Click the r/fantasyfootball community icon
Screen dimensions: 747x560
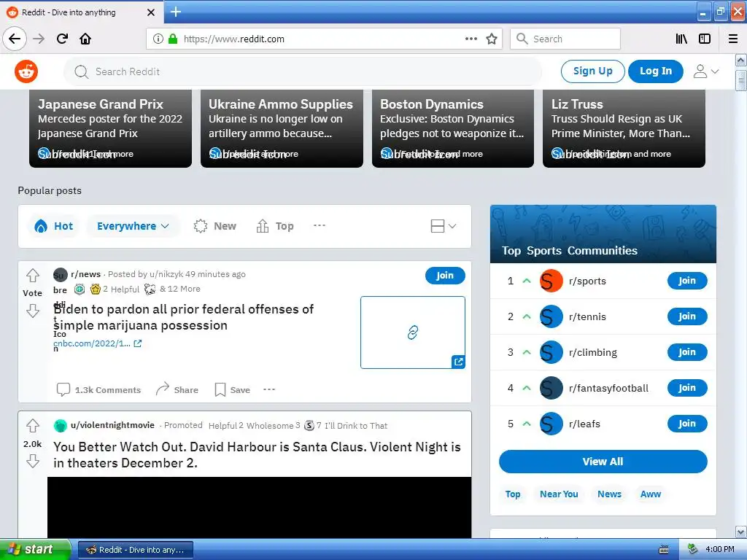(551, 388)
